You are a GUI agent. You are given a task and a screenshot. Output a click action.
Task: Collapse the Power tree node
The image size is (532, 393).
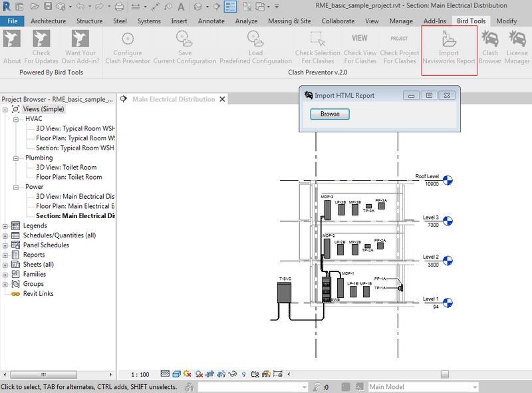tap(15, 188)
